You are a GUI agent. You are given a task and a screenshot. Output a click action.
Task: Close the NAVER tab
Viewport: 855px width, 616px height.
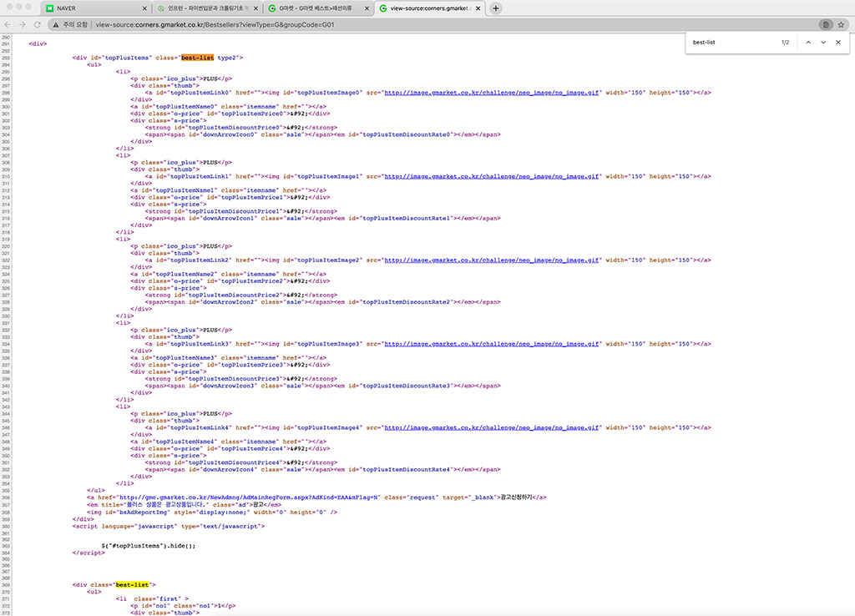144,8
